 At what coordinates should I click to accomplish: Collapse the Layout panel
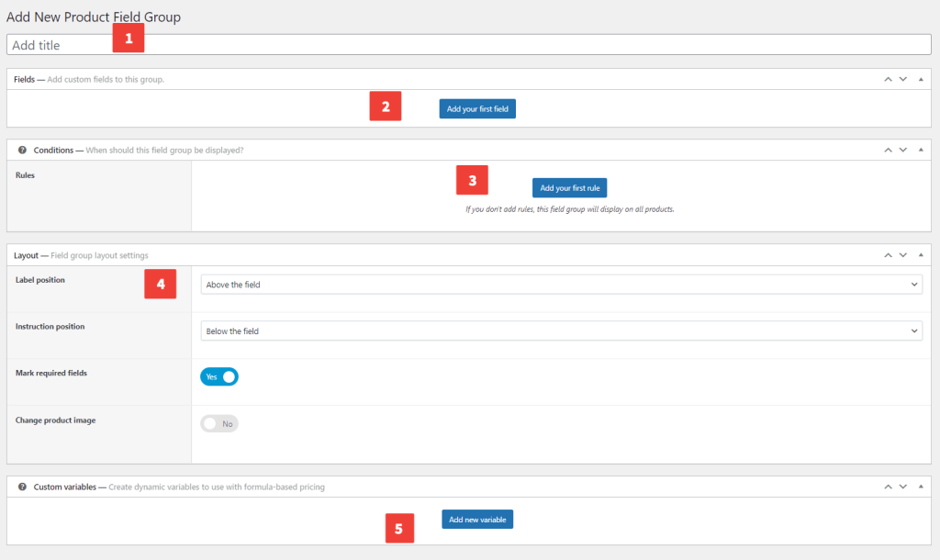(920, 255)
